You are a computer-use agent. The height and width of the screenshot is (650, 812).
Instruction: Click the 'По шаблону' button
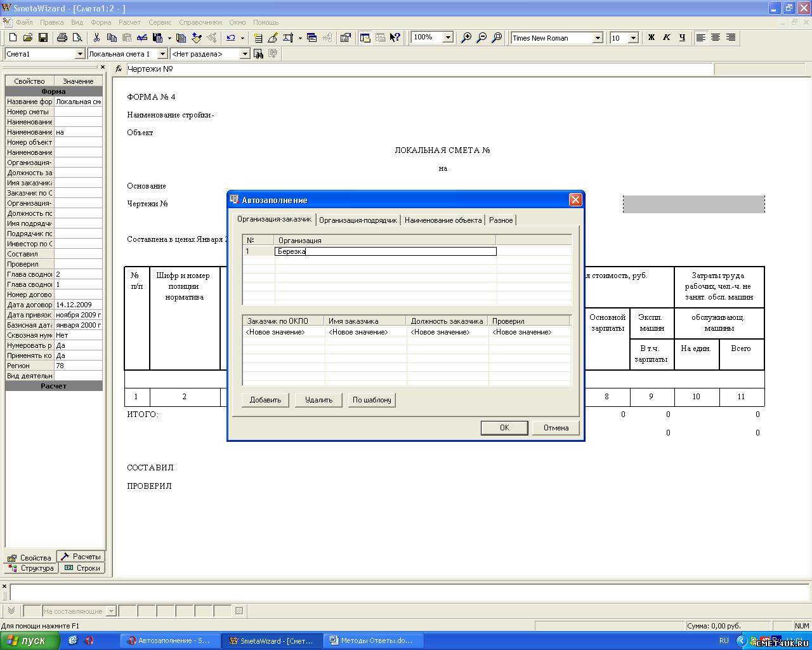click(x=372, y=400)
